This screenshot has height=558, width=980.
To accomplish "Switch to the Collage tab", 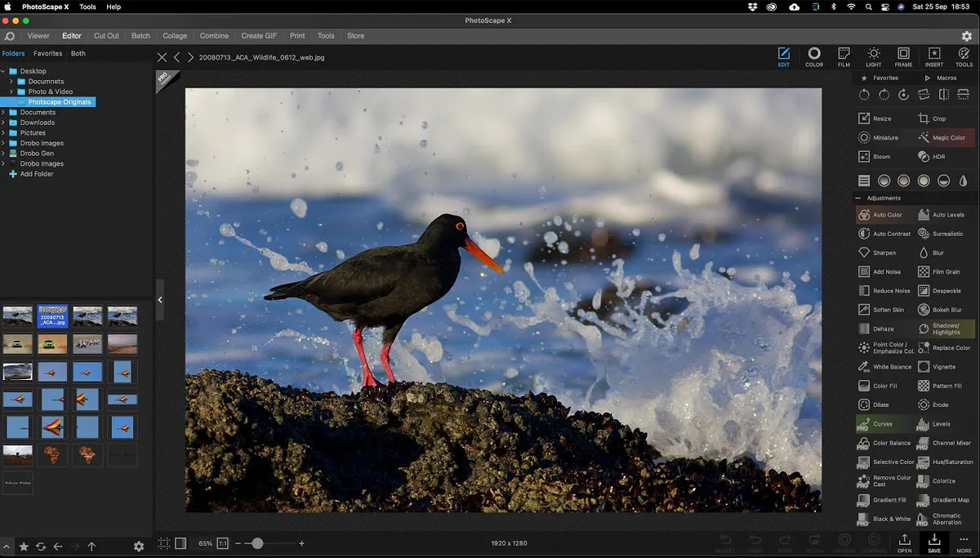I will 175,36.
